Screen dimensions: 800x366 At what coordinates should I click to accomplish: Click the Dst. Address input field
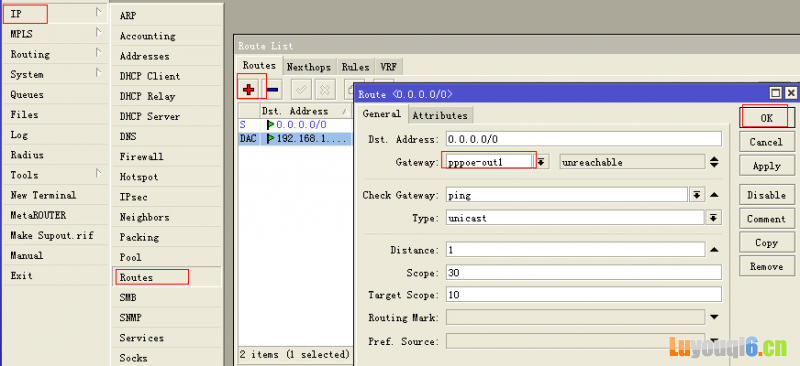pos(583,139)
